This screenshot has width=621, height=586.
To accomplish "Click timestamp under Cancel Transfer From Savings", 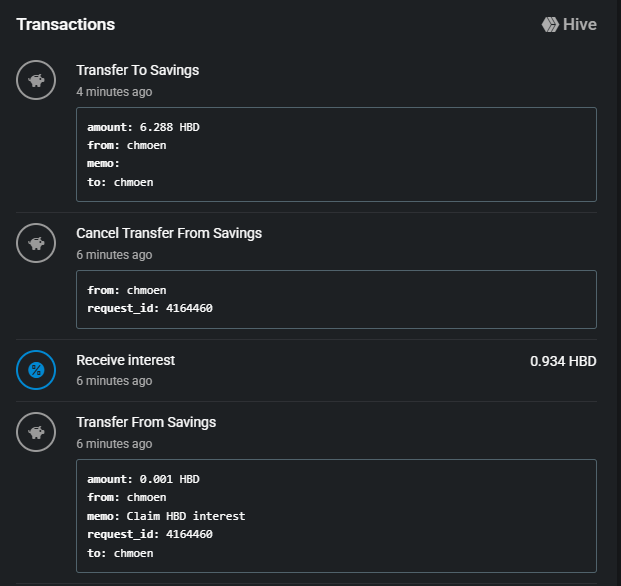I will 114,254.
